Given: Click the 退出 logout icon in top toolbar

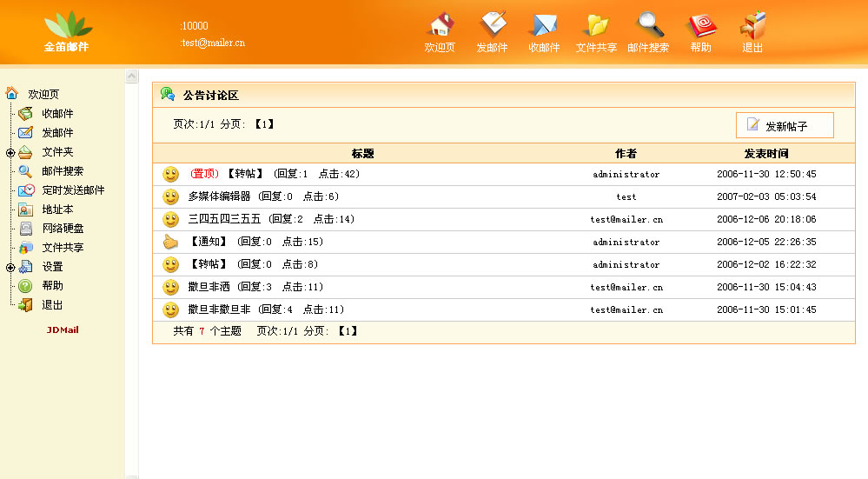Looking at the screenshot, I should (x=752, y=26).
